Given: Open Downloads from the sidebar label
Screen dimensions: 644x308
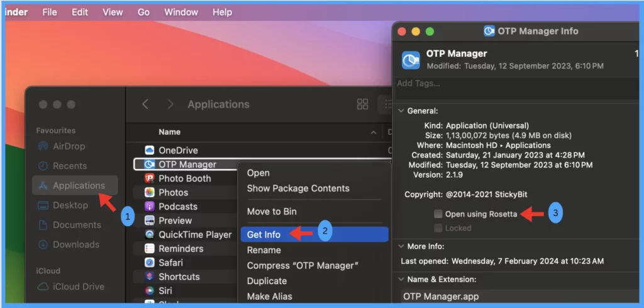Looking at the screenshot, I should click(76, 244).
